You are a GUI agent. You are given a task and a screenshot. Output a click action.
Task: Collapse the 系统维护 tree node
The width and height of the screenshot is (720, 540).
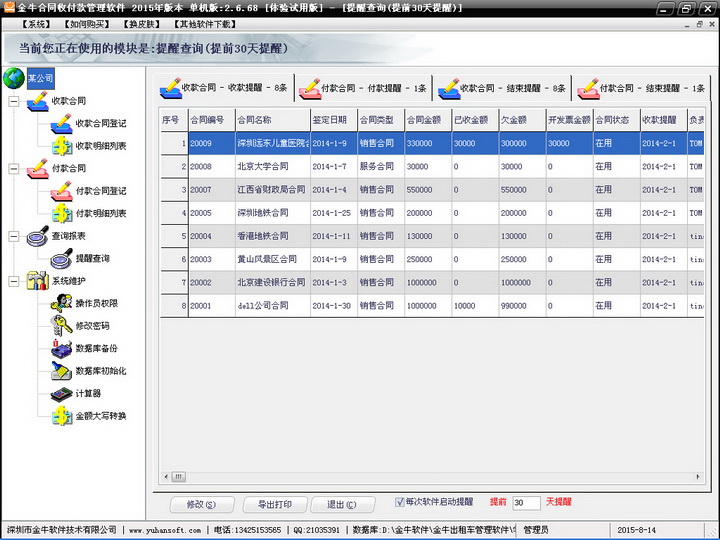[x=14, y=281]
